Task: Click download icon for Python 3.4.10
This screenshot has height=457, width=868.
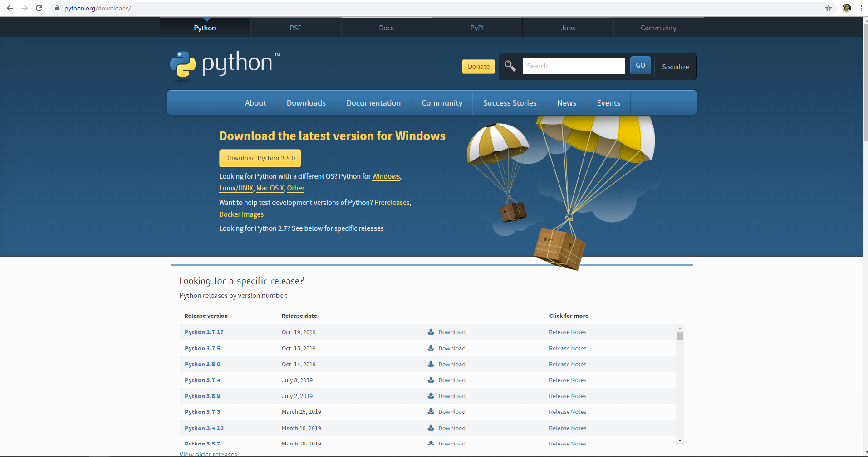Action: pyautogui.click(x=431, y=428)
